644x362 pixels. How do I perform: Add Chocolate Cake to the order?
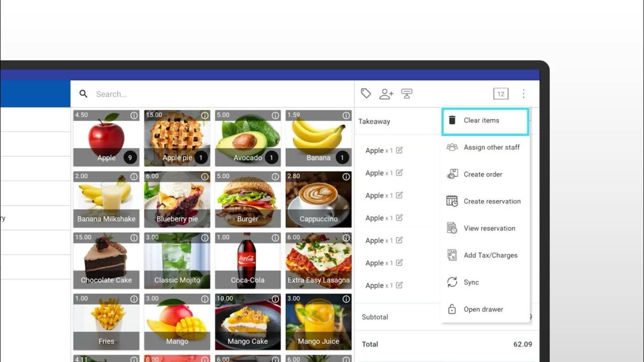[x=106, y=261]
